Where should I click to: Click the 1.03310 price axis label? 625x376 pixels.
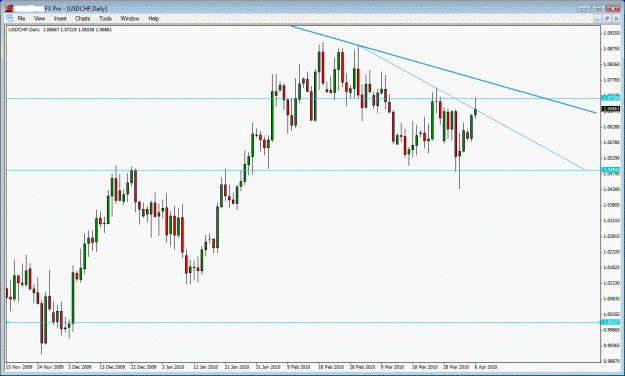611,220
